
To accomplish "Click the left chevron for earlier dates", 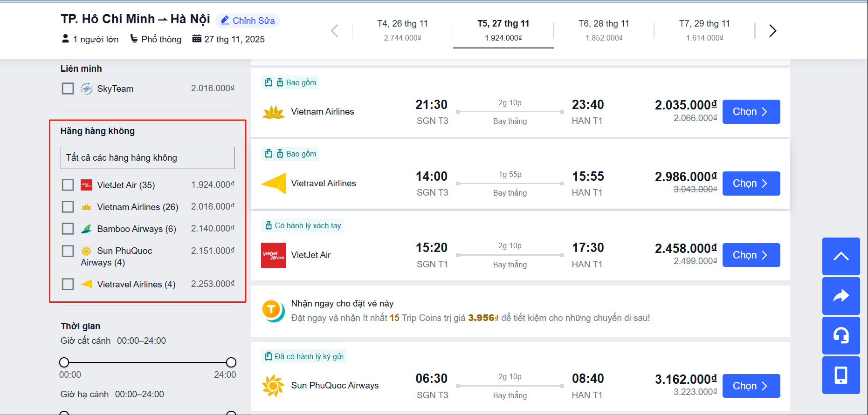I will pos(334,30).
